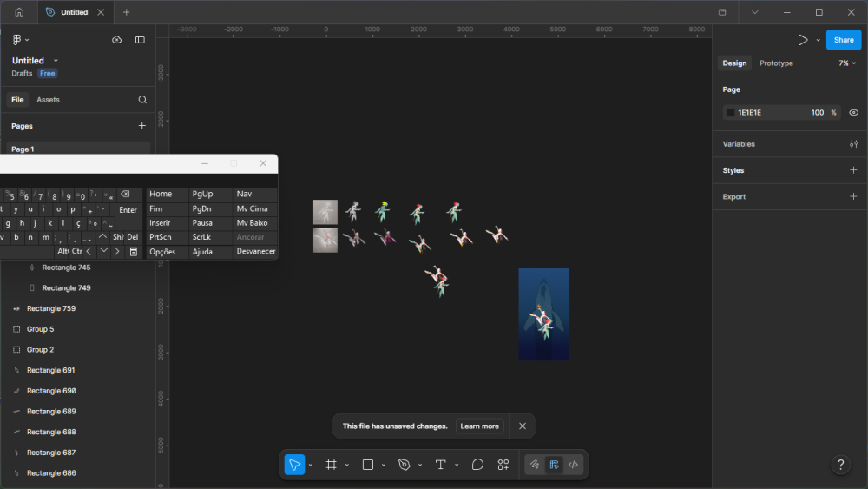Image resolution: width=868 pixels, height=489 pixels.
Task: Switch to the Assets tab
Action: click(48, 100)
